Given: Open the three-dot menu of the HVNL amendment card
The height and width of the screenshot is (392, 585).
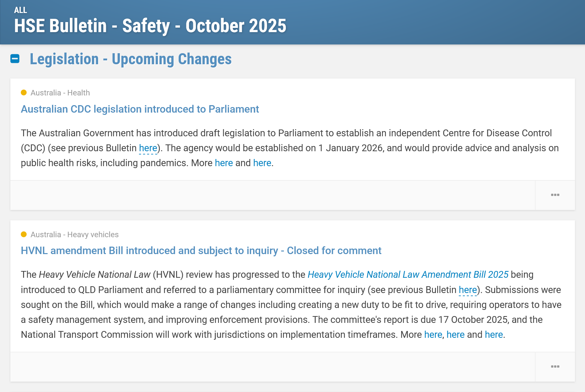Looking at the screenshot, I should (x=555, y=367).
